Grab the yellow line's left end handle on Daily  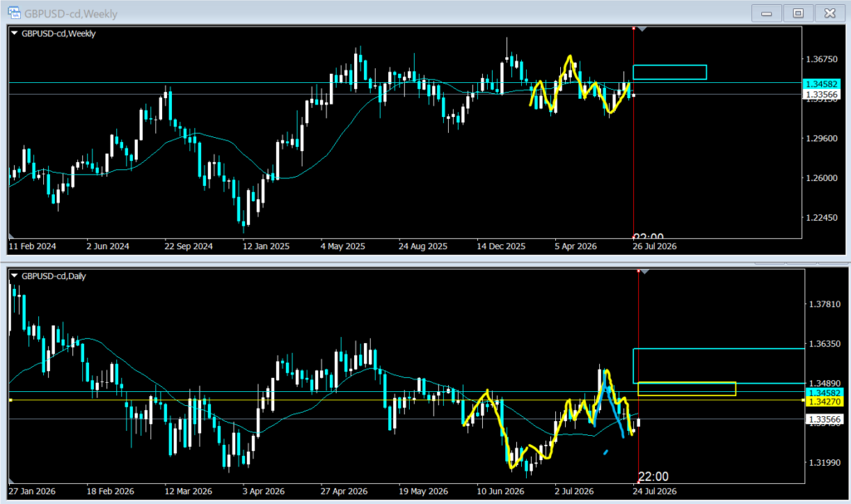pos(10,400)
